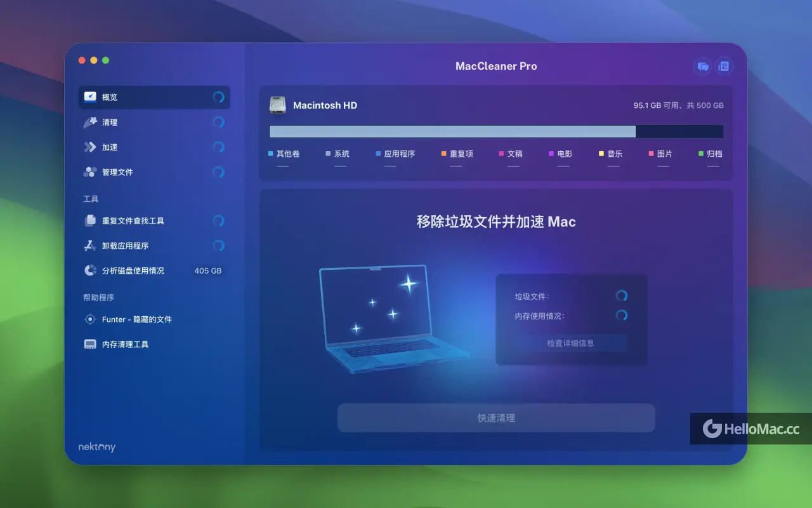
Task: Click the 检查详细信息 button
Action: pyautogui.click(x=570, y=343)
